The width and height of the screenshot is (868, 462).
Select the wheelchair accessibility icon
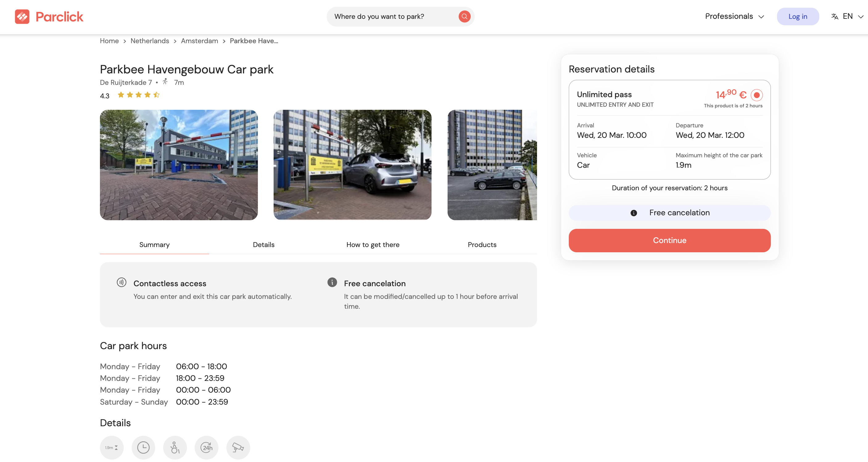(175, 448)
